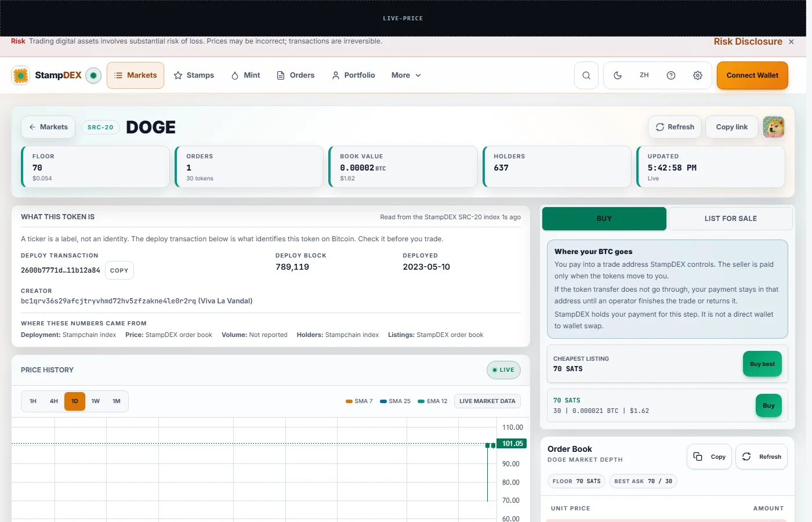Image resolution: width=812 pixels, height=522 pixels.
Task: Refresh the order book
Action: point(762,457)
